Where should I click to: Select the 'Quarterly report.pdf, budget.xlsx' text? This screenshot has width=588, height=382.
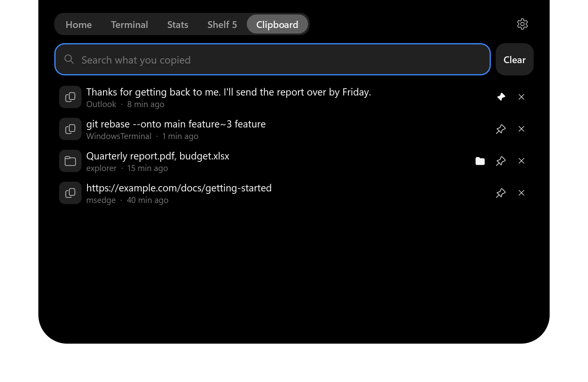pos(158,156)
